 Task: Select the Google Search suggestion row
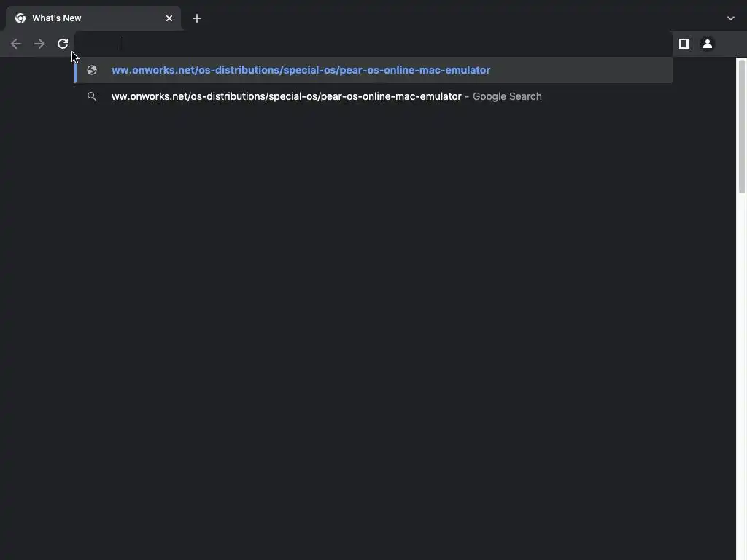(x=373, y=96)
